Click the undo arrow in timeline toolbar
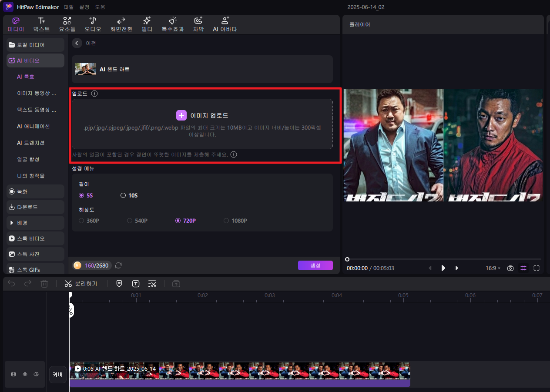 11,284
